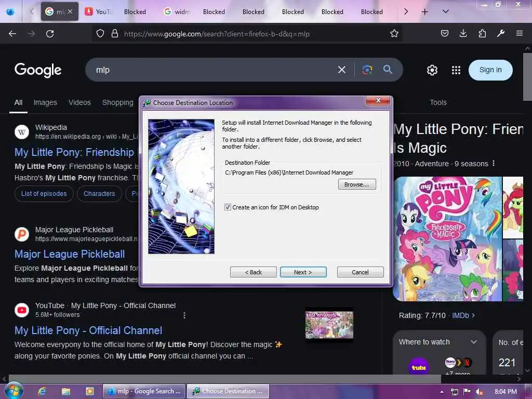Screen dimensions: 532x399
Task: Launch Internet Explorer from the taskbar
Action: click(42, 391)
